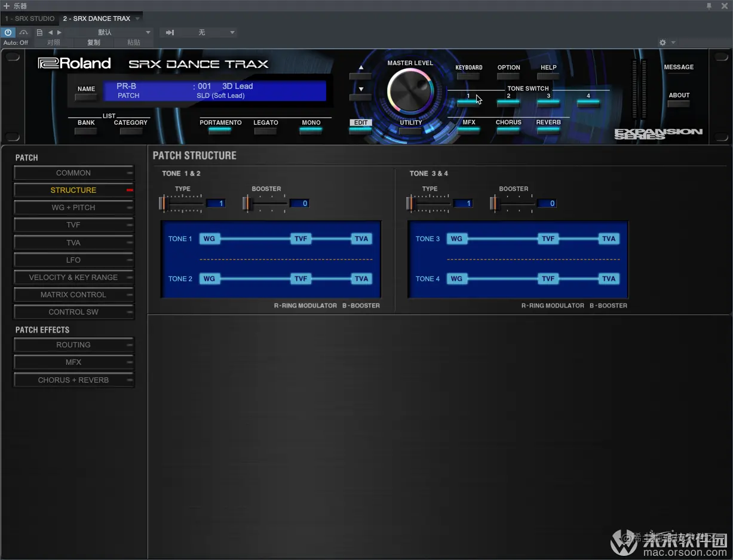The width and height of the screenshot is (733, 560).
Task: Click the 粘贴 paste button
Action: (134, 42)
